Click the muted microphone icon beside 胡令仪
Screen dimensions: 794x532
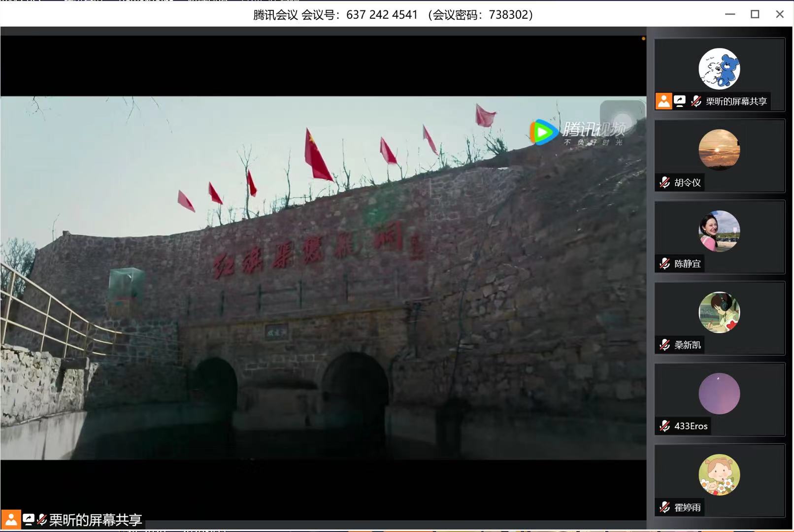pyautogui.click(x=664, y=183)
